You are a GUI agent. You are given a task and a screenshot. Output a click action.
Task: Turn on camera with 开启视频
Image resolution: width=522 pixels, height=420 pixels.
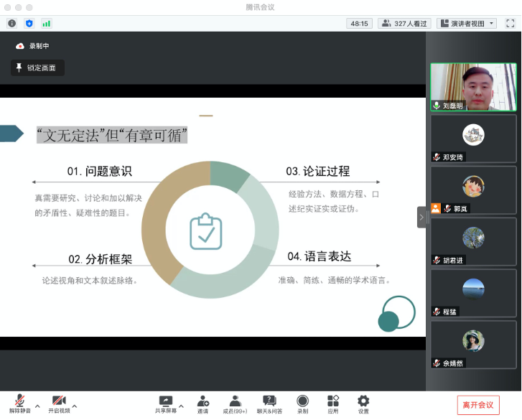60,403
